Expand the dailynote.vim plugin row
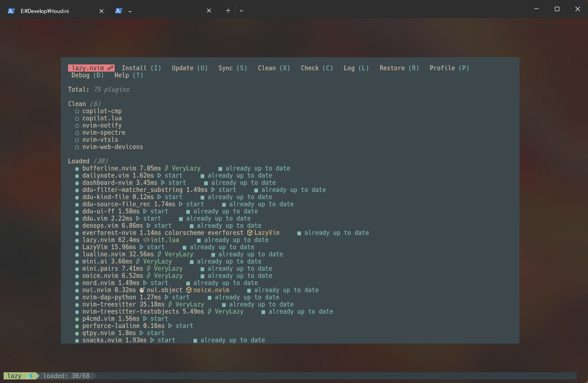 (x=174, y=175)
